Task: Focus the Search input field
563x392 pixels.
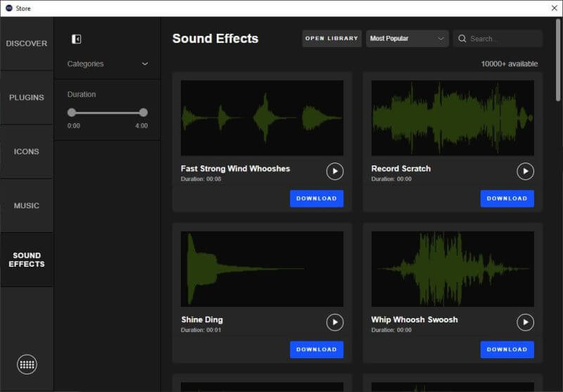Action: click(498, 39)
